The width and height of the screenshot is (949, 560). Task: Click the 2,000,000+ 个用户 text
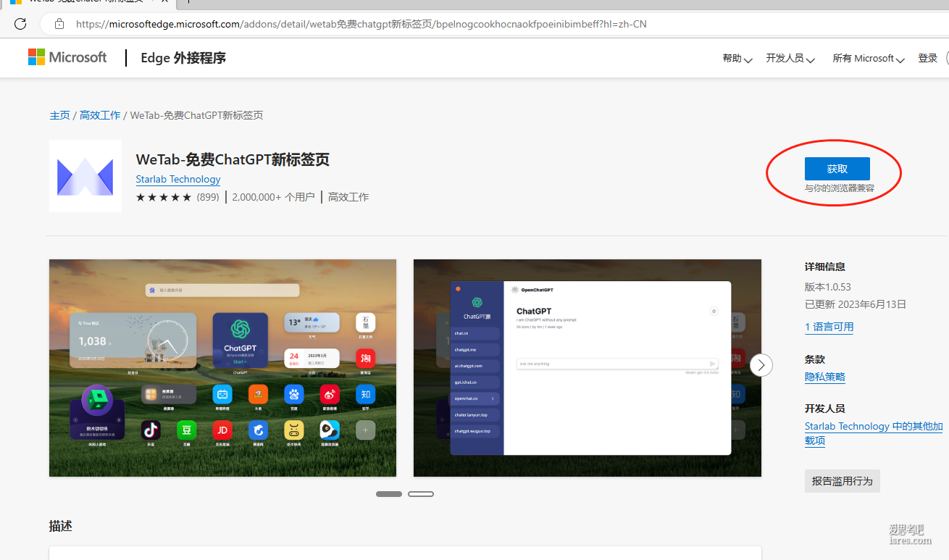pyautogui.click(x=273, y=197)
